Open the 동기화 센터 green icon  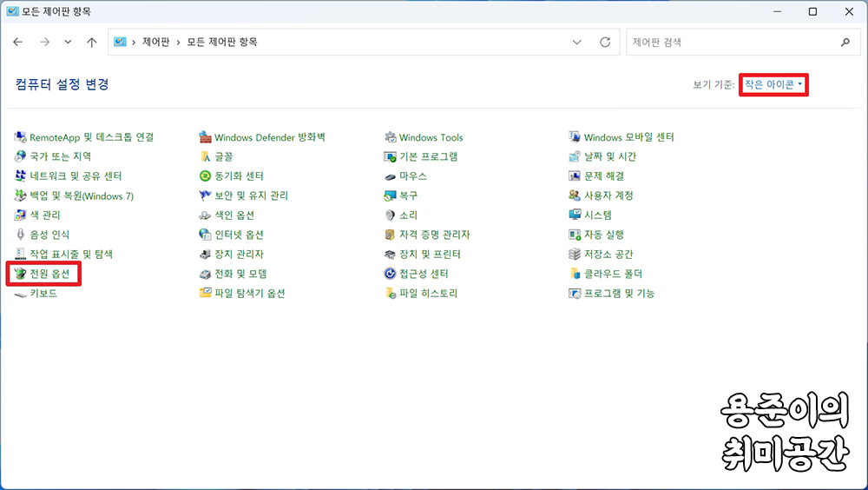pyautogui.click(x=206, y=175)
